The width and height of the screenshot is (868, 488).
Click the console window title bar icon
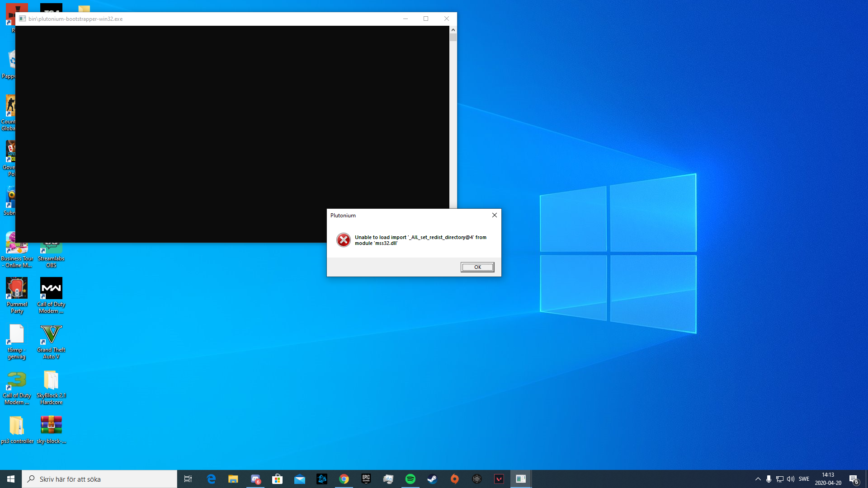pos(22,19)
